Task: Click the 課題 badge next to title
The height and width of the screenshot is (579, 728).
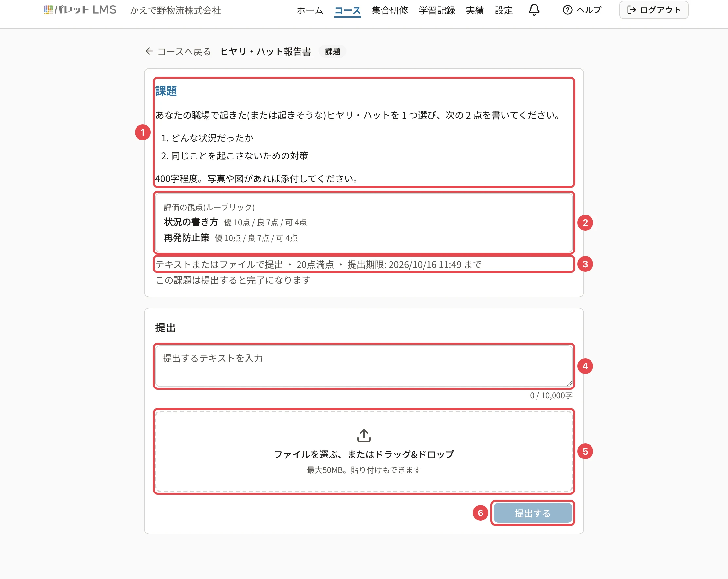Action: coord(333,51)
